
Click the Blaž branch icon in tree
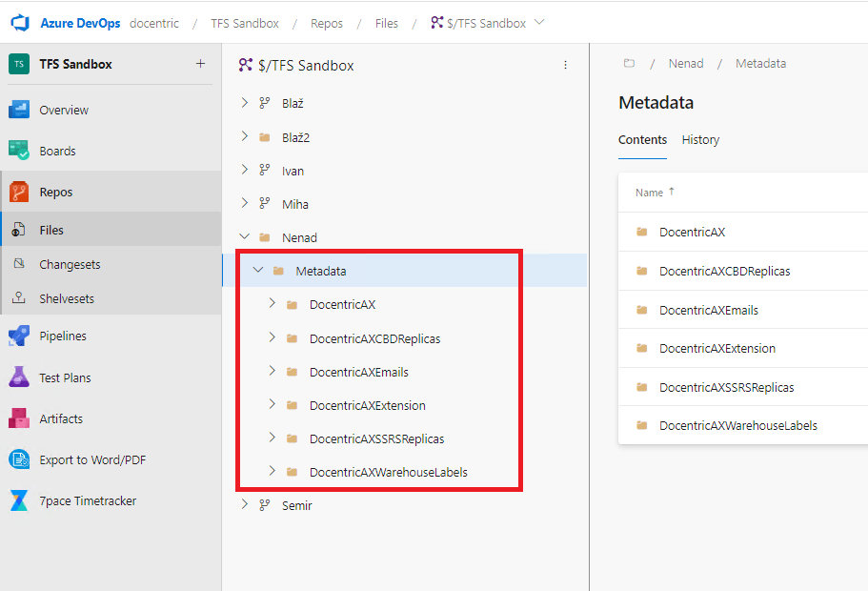pos(265,103)
